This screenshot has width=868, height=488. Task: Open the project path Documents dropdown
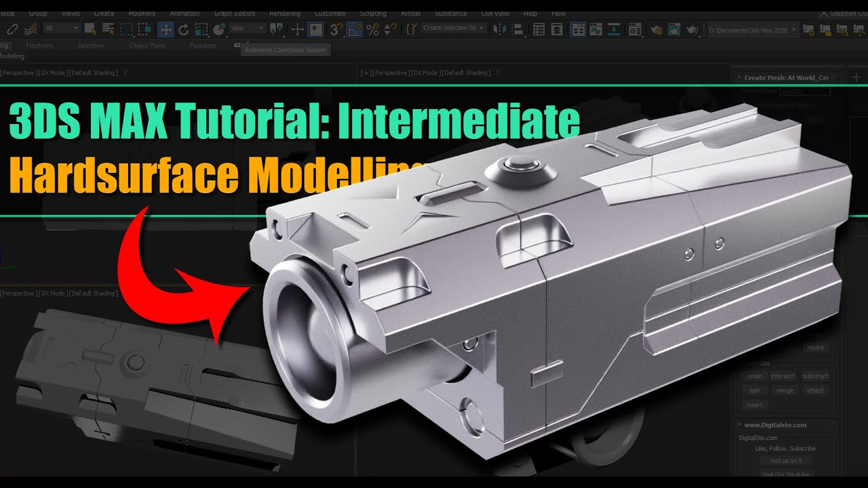point(752,29)
